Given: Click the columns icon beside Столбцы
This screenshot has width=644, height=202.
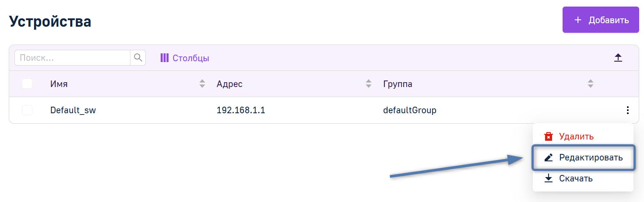Looking at the screenshot, I should click(x=164, y=58).
